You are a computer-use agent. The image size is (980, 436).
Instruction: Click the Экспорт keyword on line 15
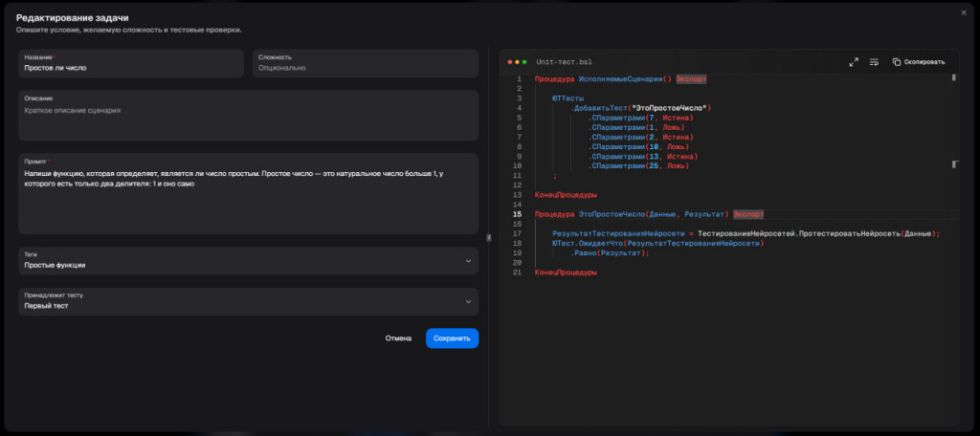coord(748,214)
